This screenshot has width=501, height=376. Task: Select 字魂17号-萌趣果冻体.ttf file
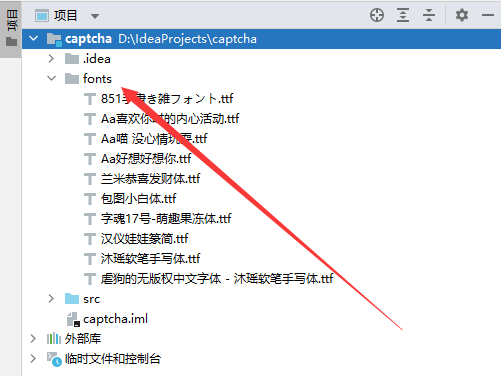[x=166, y=219]
